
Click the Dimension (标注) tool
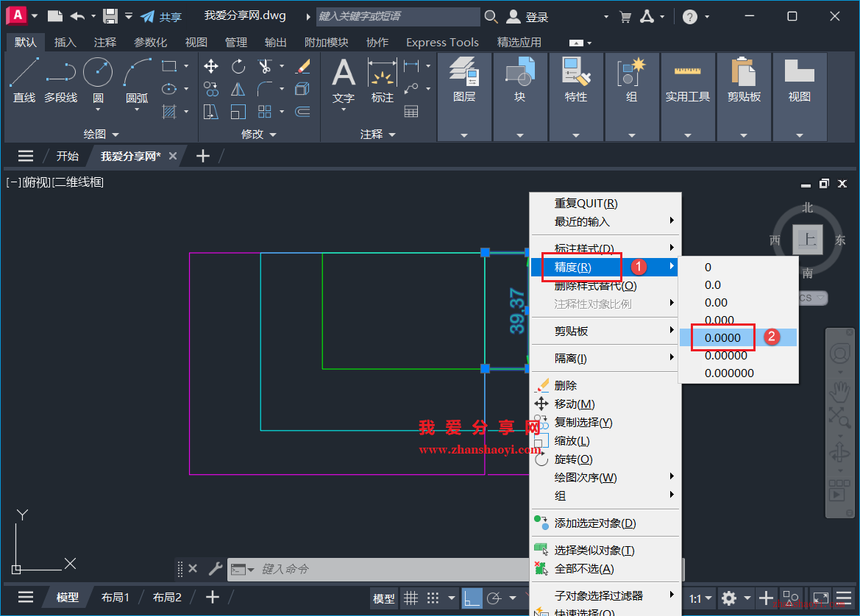click(383, 79)
